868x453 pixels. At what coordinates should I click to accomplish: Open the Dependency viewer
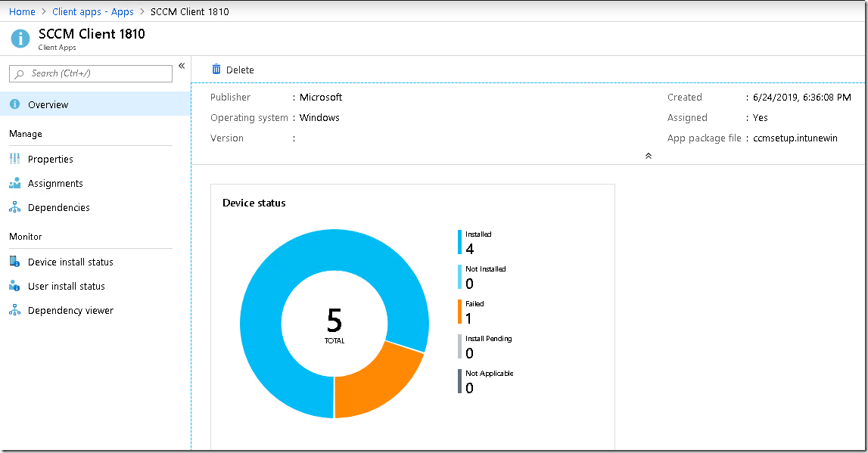click(70, 310)
